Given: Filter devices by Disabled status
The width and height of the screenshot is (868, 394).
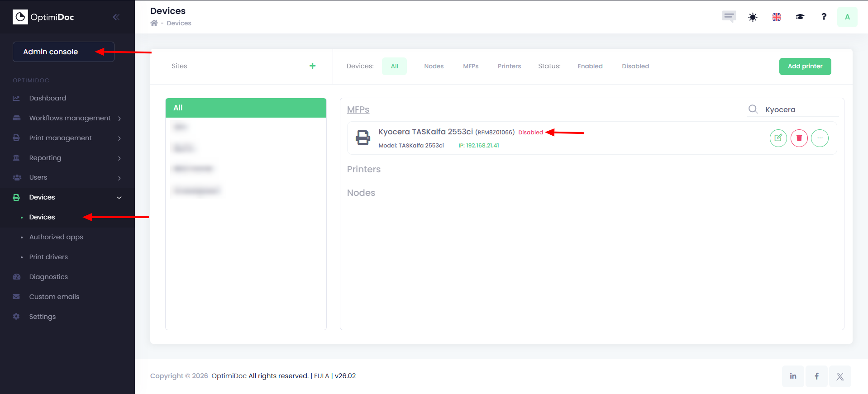Looking at the screenshot, I should pos(635,66).
